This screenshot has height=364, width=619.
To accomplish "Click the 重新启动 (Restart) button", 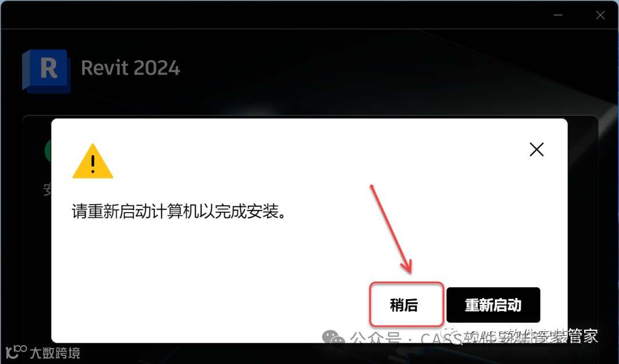I will point(493,305).
